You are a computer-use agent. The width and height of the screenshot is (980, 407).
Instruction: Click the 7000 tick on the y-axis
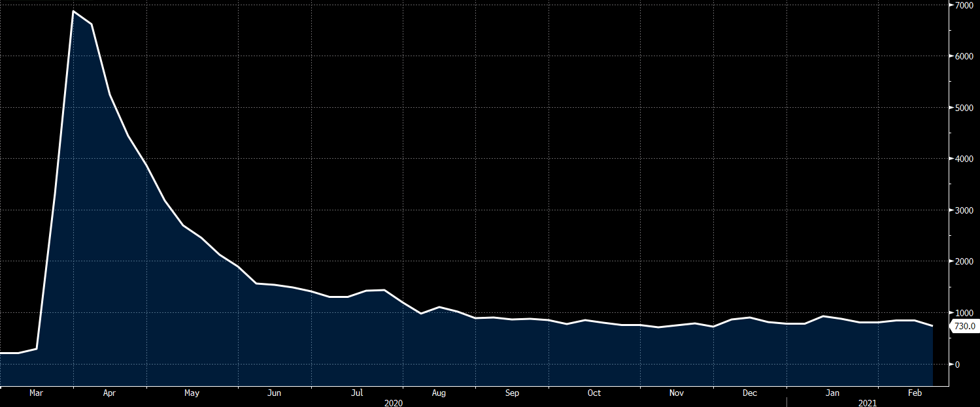tap(964, 5)
